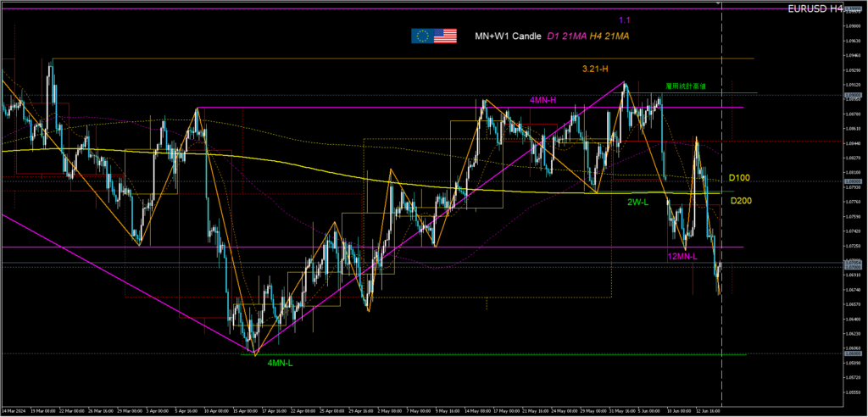Screen dimensions: 868x417
Task: Select the 3.21-H orange level label
Action: pyautogui.click(x=596, y=68)
